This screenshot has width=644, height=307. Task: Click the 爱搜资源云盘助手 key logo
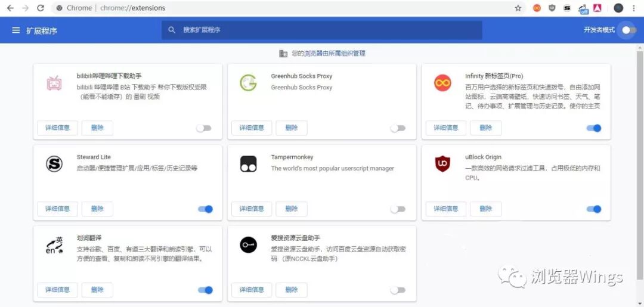[x=248, y=245]
